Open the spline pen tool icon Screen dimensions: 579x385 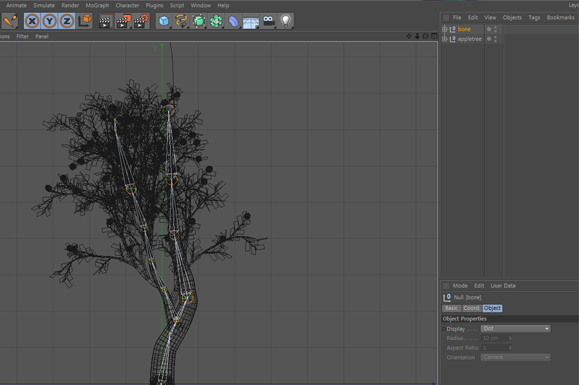[x=181, y=21]
